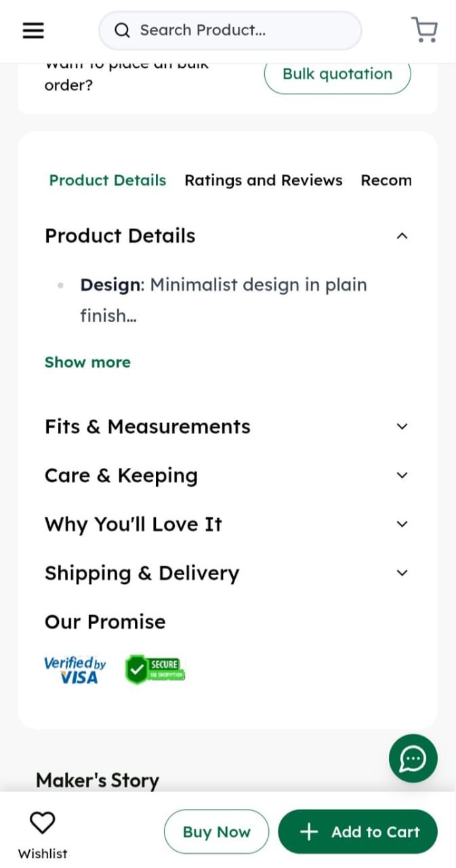The height and width of the screenshot is (868, 456).
Task: Click the Secure SSL encryption badge
Action: (155, 670)
